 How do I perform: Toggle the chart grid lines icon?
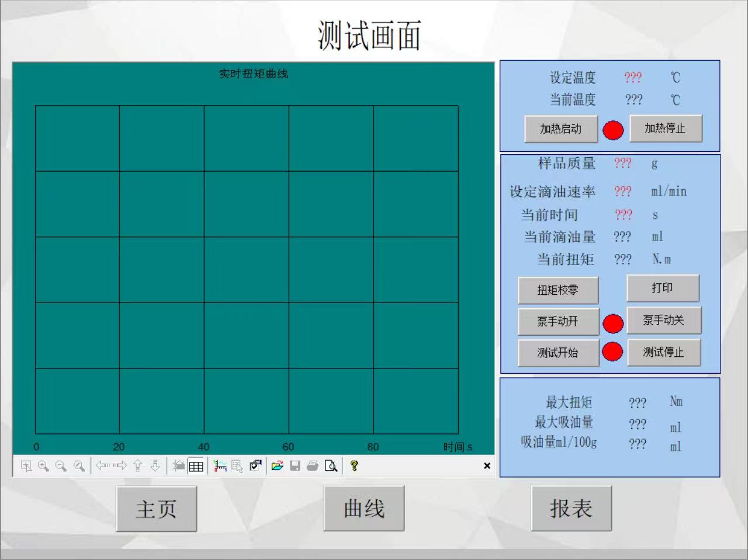click(x=196, y=466)
